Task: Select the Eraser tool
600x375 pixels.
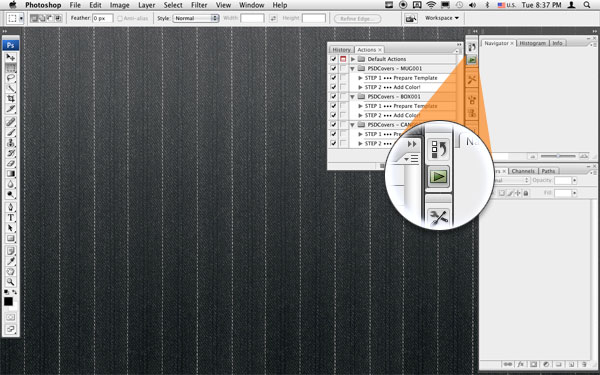Action: tap(11, 163)
